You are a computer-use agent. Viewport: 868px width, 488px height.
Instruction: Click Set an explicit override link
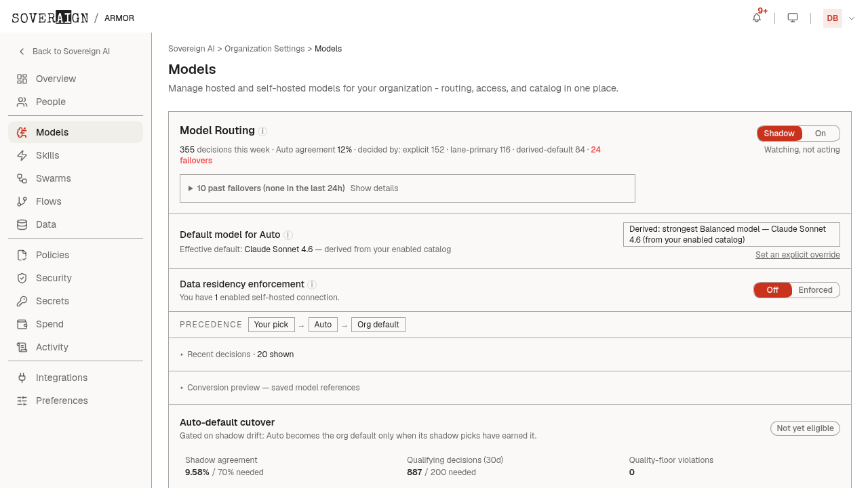(x=797, y=255)
